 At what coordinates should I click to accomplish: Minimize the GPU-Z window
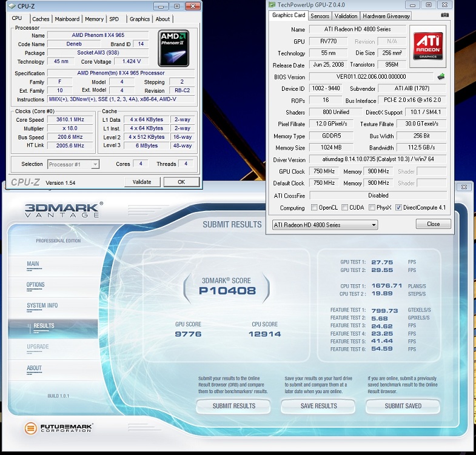(412, 5)
